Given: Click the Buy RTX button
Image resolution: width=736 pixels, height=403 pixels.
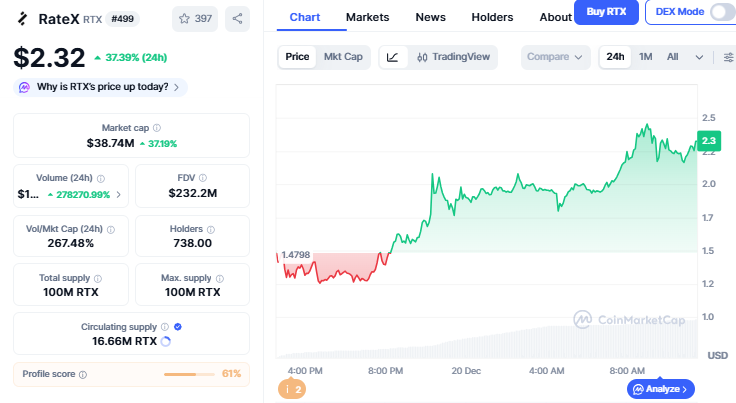Looking at the screenshot, I should pyautogui.click(x=606, y=12).
